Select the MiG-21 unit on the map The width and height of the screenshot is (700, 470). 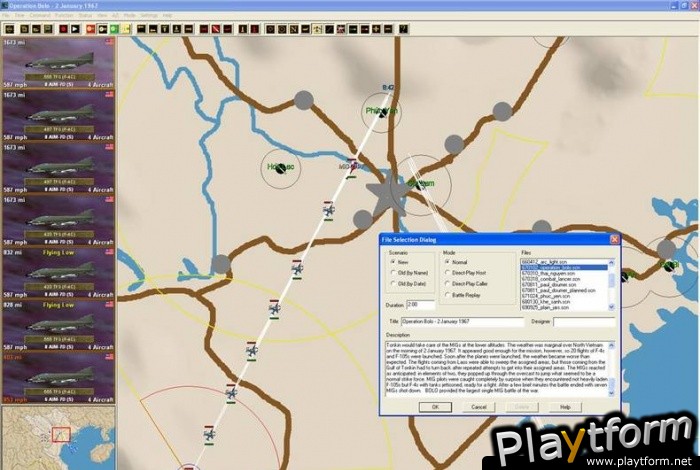coord(352,167)
